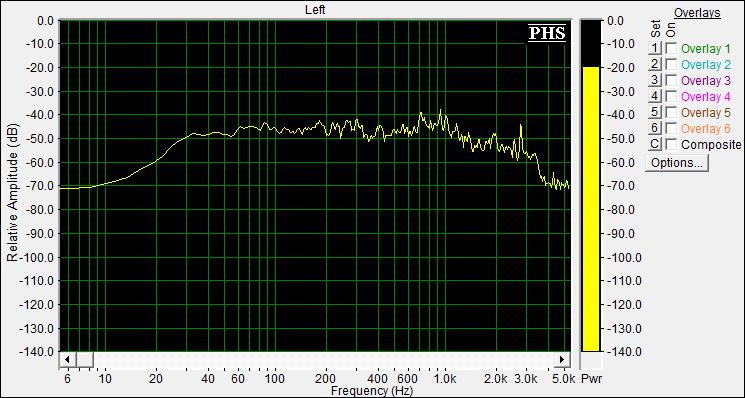Toggle the Overlay 4 checkbox
The image size is (745, 398).
(x=671, y=96)
